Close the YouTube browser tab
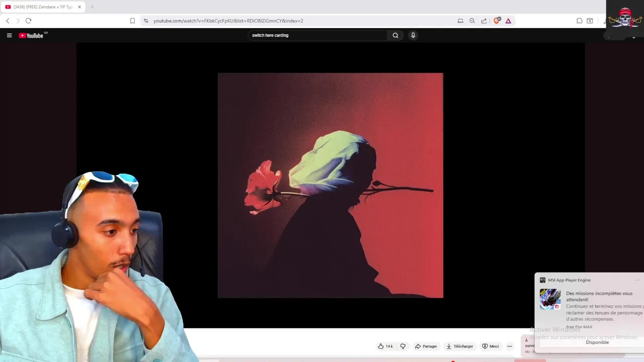Viewport: 644px width, 362px height. [79, 7]
